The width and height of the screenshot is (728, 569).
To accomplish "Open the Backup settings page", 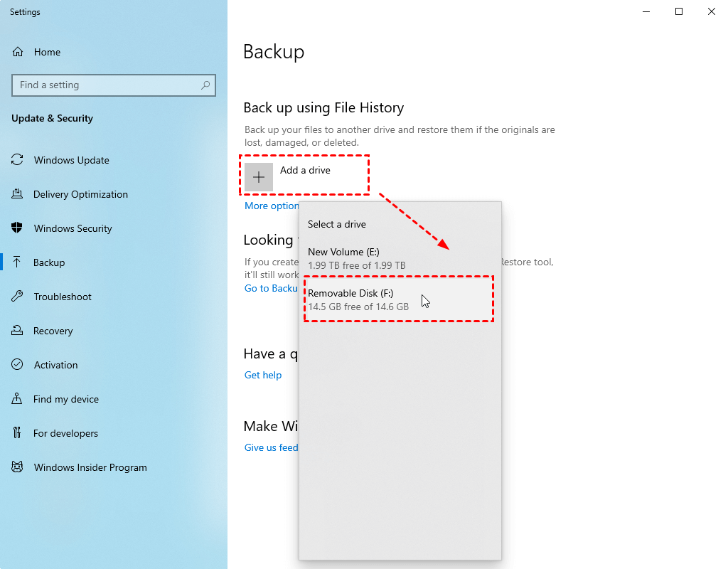I will (x=49, y=262).
